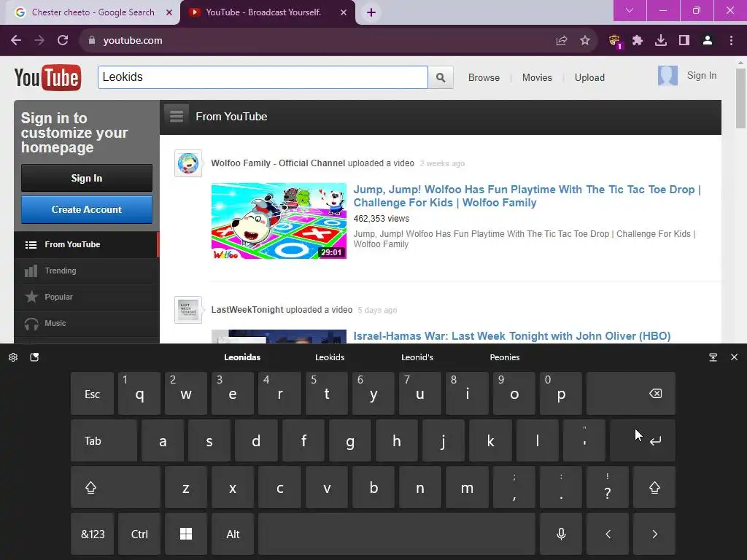Undock the touch keyboard
Screen dimensions: 747x560
tap(713, 357)
